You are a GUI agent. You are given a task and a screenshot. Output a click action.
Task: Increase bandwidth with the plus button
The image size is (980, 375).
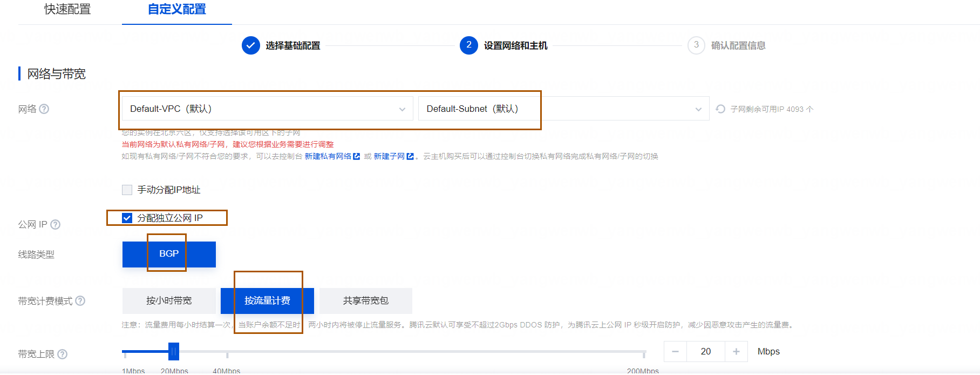(x=736, y=351)
